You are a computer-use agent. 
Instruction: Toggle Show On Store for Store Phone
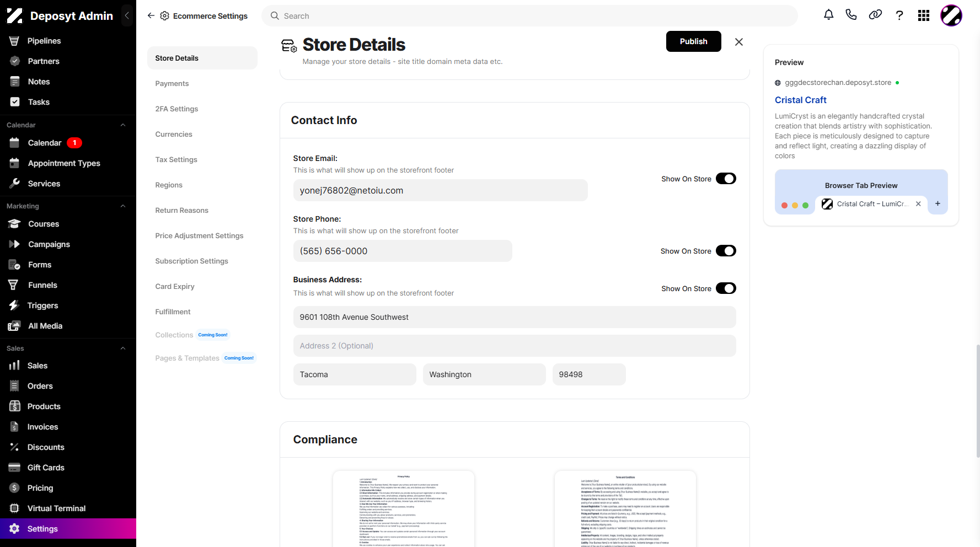pyautogui.click(x=726, y=251)
